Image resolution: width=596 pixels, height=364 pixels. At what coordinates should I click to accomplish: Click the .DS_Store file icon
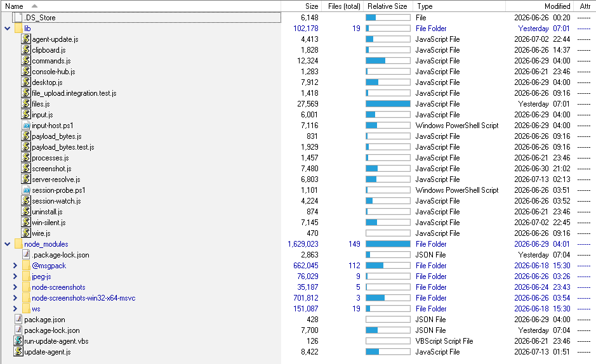point(18,18)
